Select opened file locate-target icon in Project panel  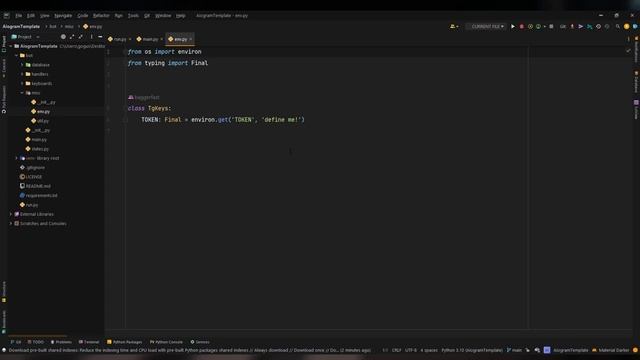[x=63, y=37]
